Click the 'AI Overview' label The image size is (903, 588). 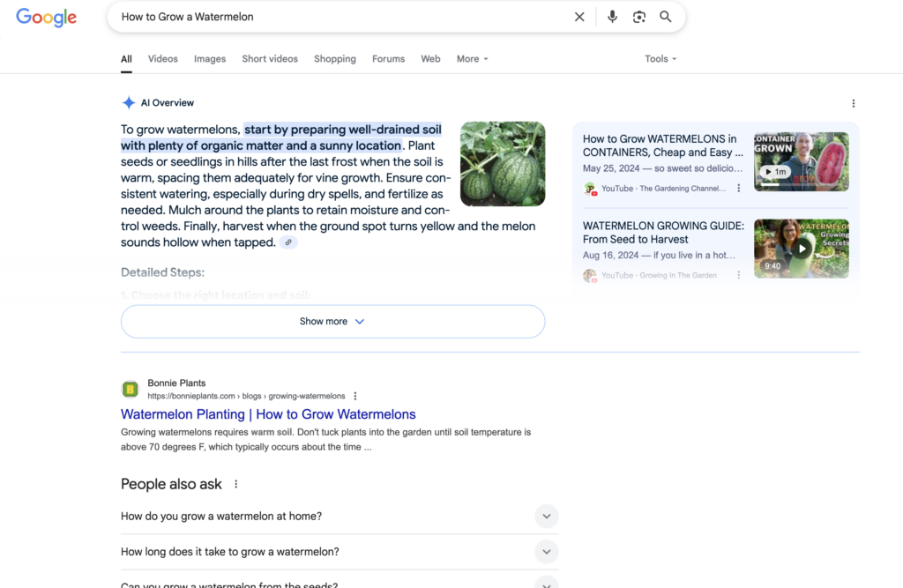167,102
